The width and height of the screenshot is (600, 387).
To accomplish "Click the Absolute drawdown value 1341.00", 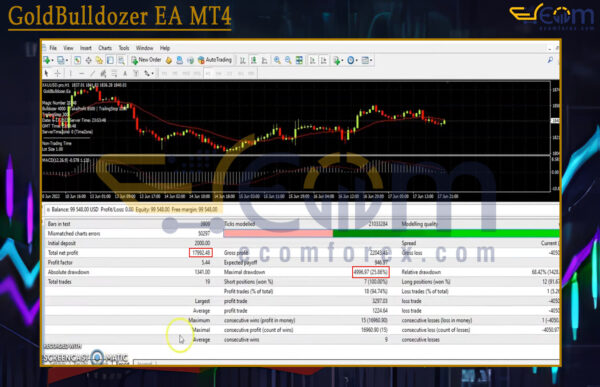I will (202, 272).
